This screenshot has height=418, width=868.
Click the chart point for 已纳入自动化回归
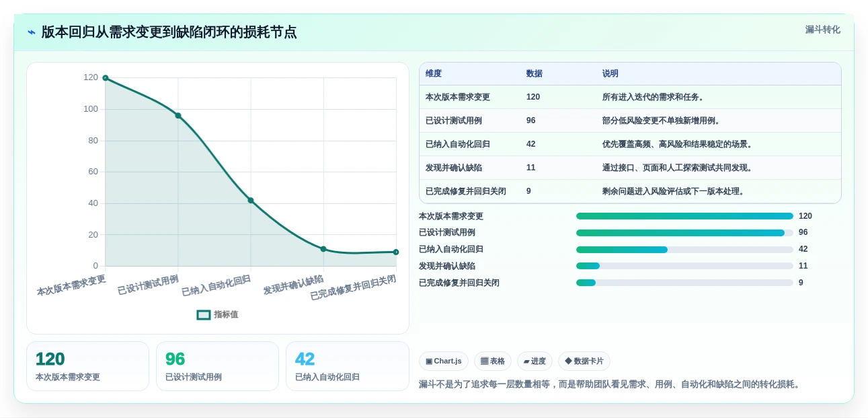pos(251,201)
